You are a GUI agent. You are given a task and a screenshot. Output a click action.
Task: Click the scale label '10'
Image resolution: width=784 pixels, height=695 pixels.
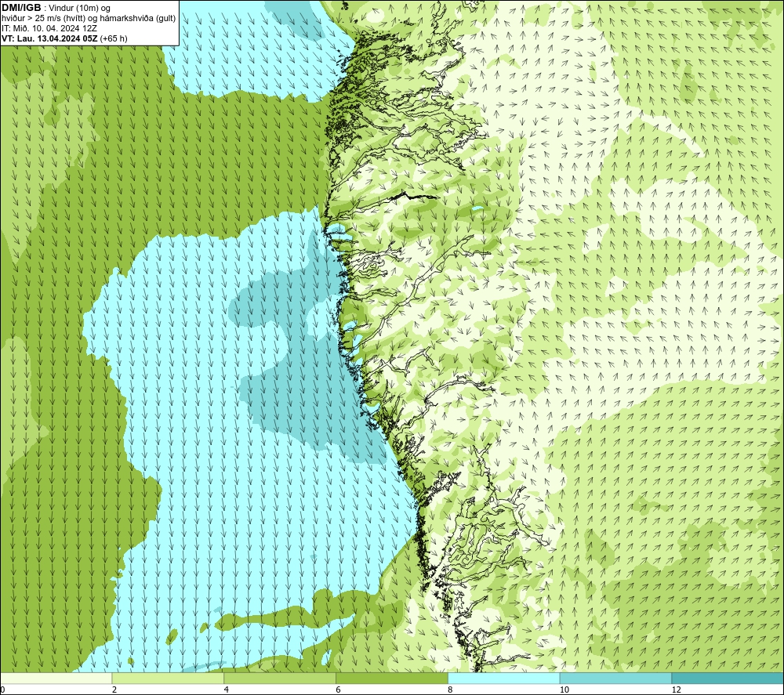pos(564,690)
